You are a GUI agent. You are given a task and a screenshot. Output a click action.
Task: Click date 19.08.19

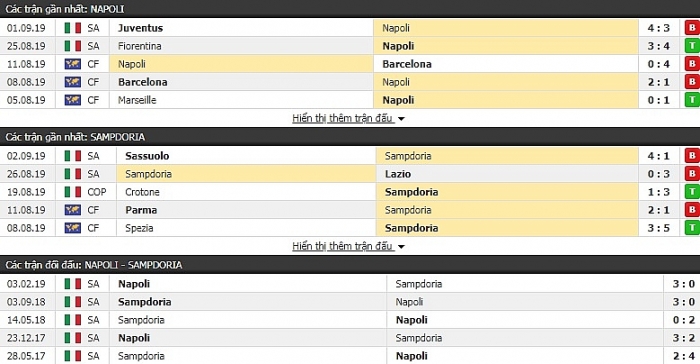[26, 192]
